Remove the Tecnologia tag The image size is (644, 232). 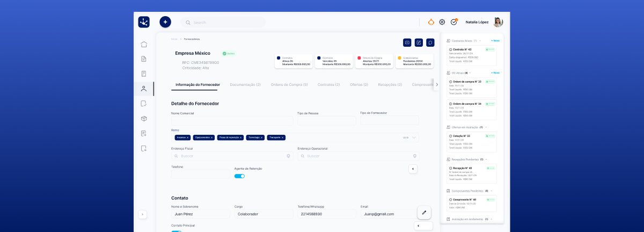[x=262, y=137]
